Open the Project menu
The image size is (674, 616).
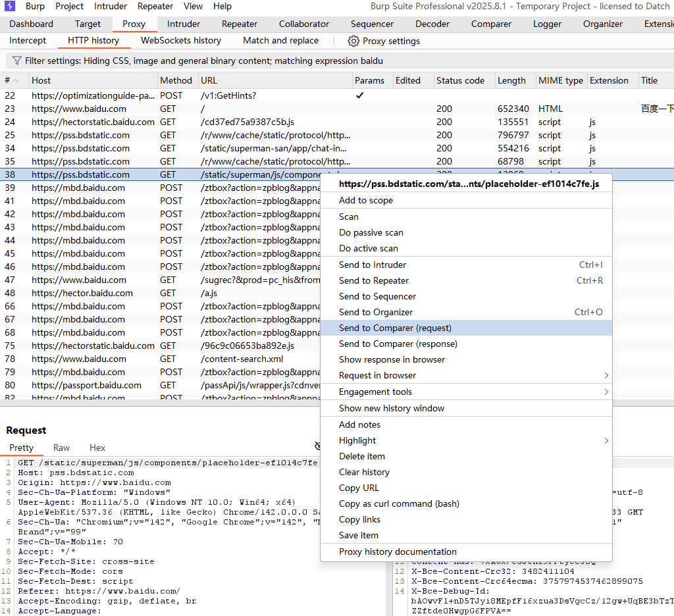[69, 7]
